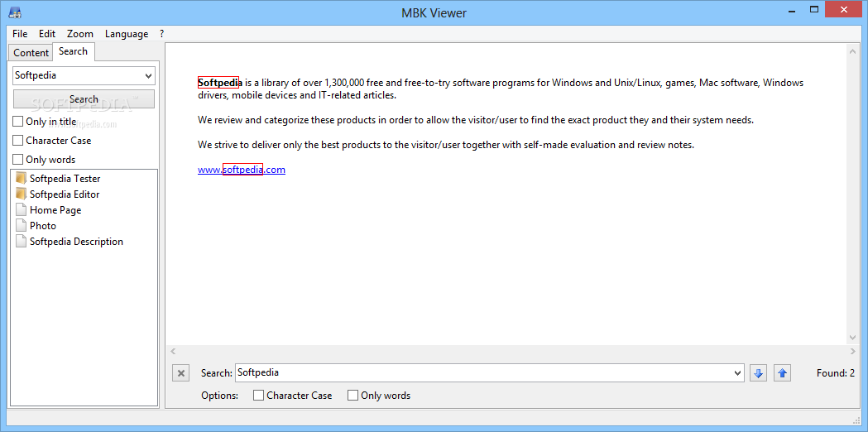
Task: Open the left panel search term dropdown
Action: tap(148, 76)
